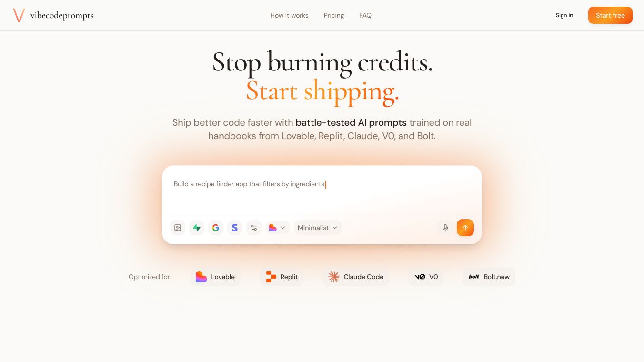Open the Minimalist style dropdown
The image size is (644, 362).
[318, 228]
